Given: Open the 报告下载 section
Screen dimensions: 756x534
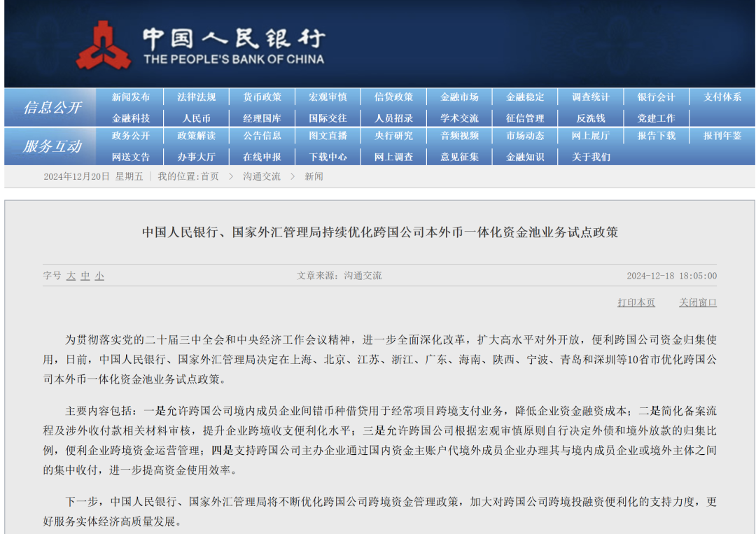Looking at the screenshot, I should pos(657,136).
